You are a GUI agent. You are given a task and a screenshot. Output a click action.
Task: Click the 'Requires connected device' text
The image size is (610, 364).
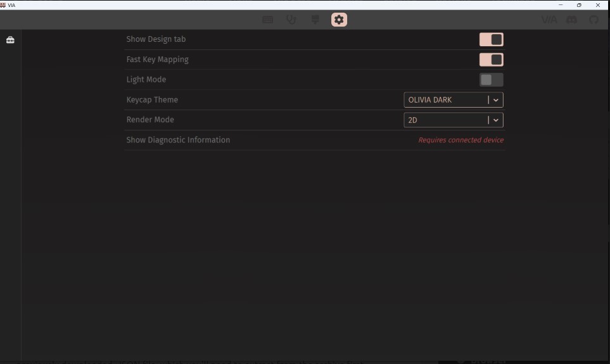[x=461, y=140]
